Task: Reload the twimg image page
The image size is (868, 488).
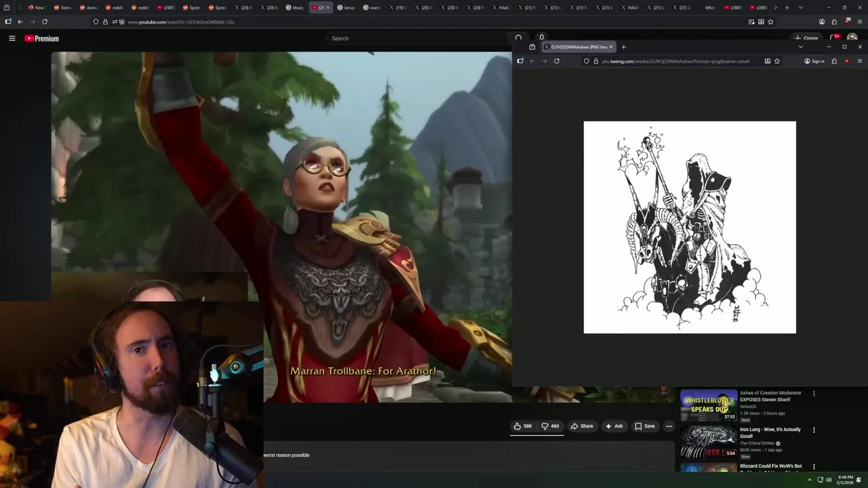Action: tap(556, 61)
